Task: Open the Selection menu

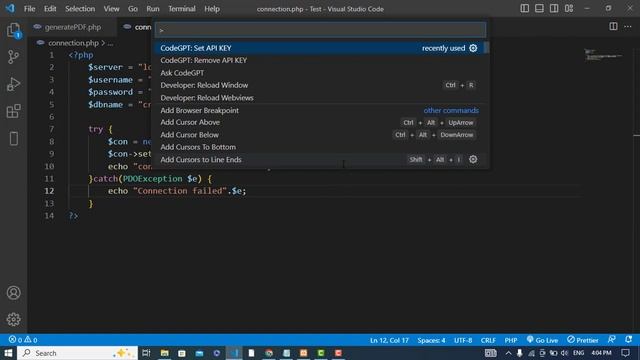Action: tap(80, 9)
